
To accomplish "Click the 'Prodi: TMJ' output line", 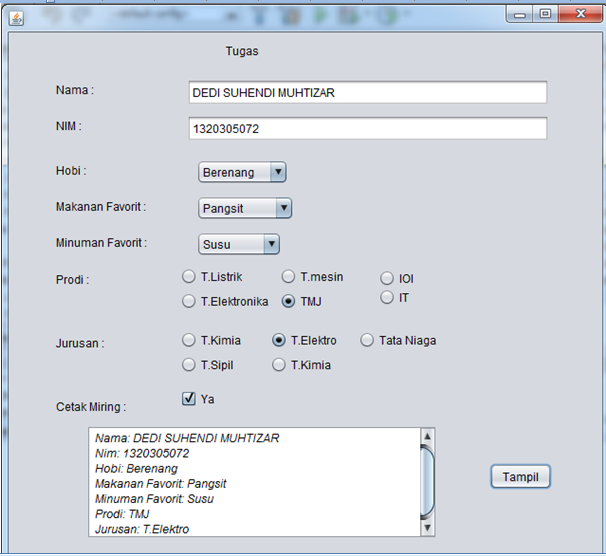I will click(x=122, y=514).
